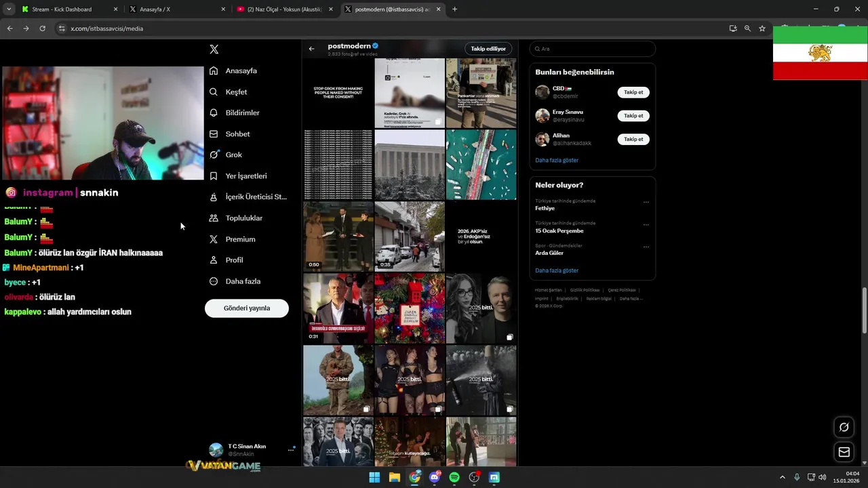Follow Eray Sınavu with Takip et
The image size is (868, 488).
[x=633, y=116]
